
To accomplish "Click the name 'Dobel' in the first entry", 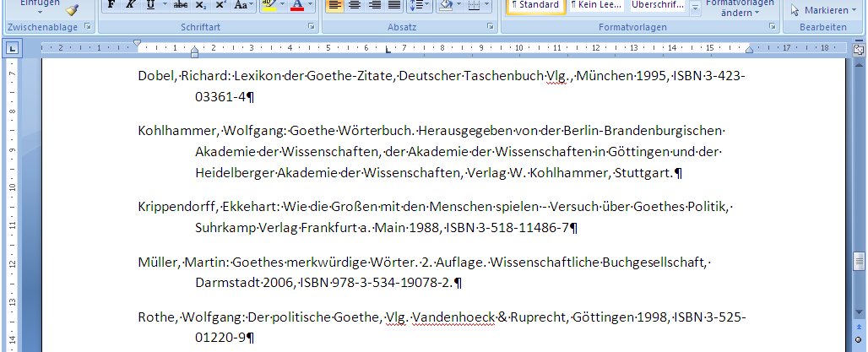I will 156,76.
